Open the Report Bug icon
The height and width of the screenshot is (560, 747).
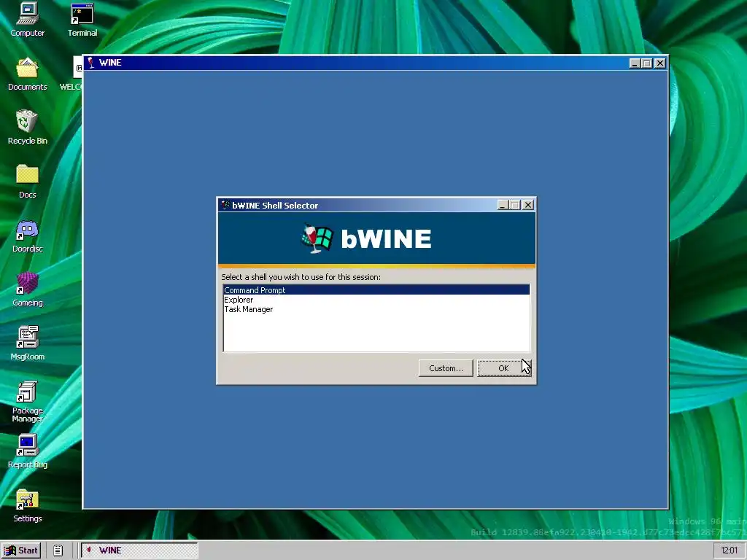pos(27,451)
